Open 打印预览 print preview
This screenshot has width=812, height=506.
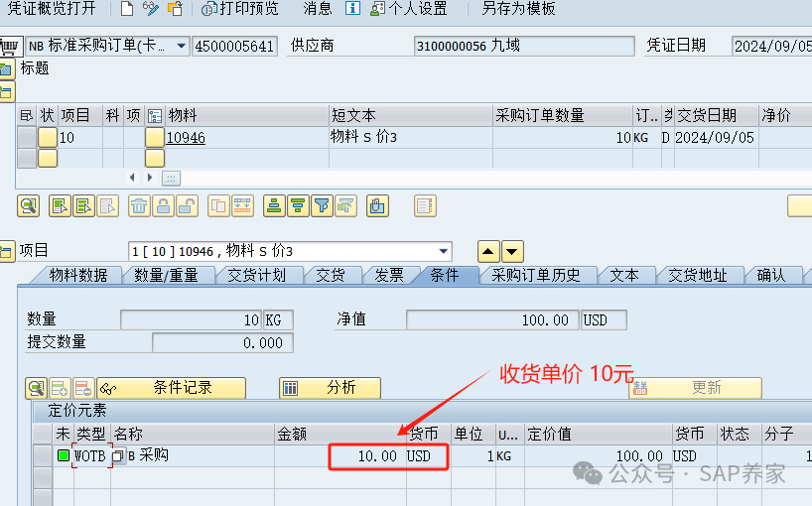coord(240,8)
